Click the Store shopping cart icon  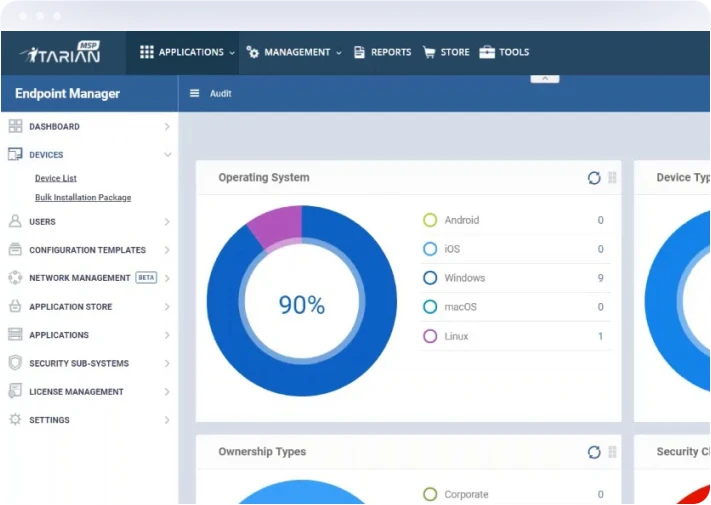tap(429, 52)
